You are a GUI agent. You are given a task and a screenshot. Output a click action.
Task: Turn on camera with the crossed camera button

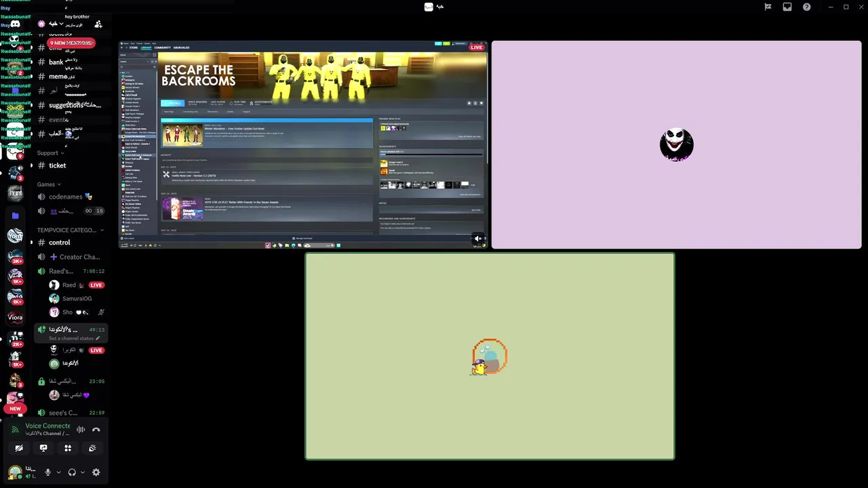[19, 448]
